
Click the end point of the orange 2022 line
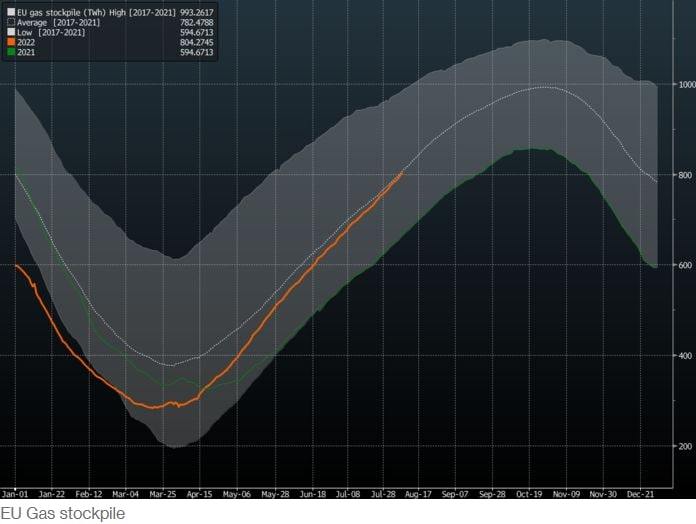click(x=402, y=172)
